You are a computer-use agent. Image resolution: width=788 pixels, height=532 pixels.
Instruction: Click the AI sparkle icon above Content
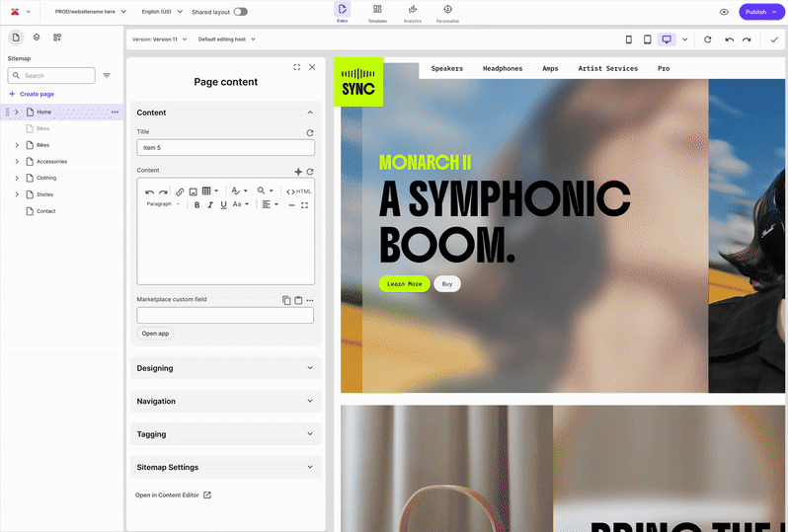(298, 172)
